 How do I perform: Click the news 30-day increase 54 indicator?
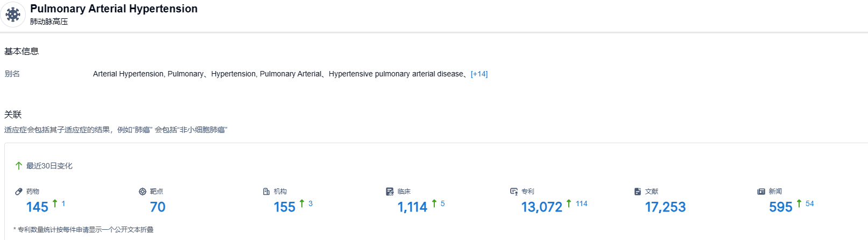tap(809, 204)
